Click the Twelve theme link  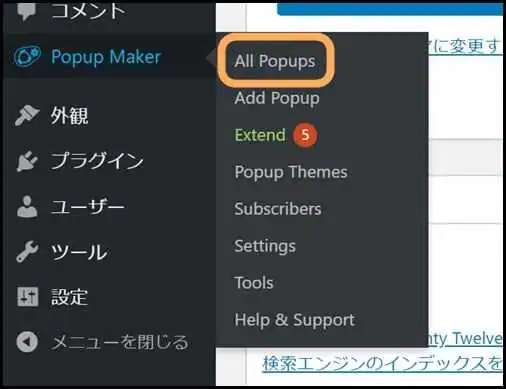point(466,339)
